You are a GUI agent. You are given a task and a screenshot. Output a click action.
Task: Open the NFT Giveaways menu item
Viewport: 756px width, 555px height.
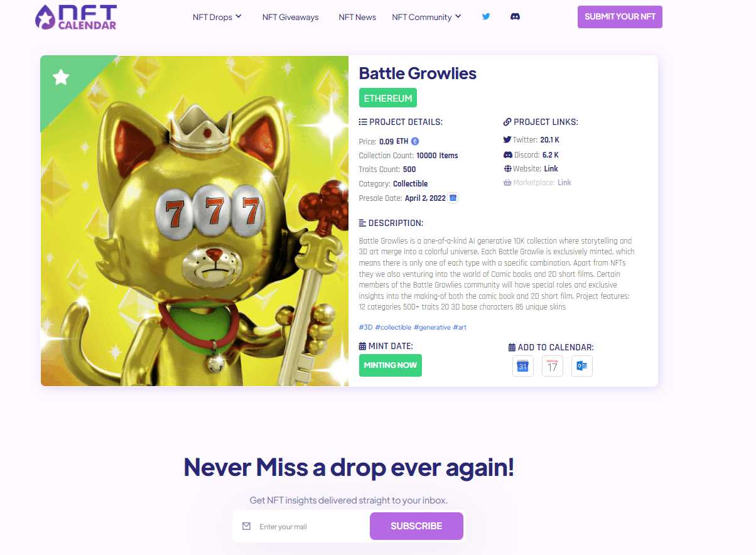290,17
